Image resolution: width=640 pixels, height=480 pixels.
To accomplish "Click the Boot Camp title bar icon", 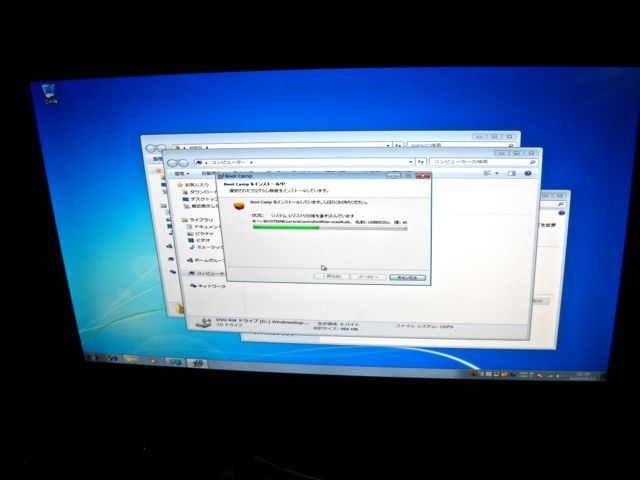I will click(x=221, y=176).
